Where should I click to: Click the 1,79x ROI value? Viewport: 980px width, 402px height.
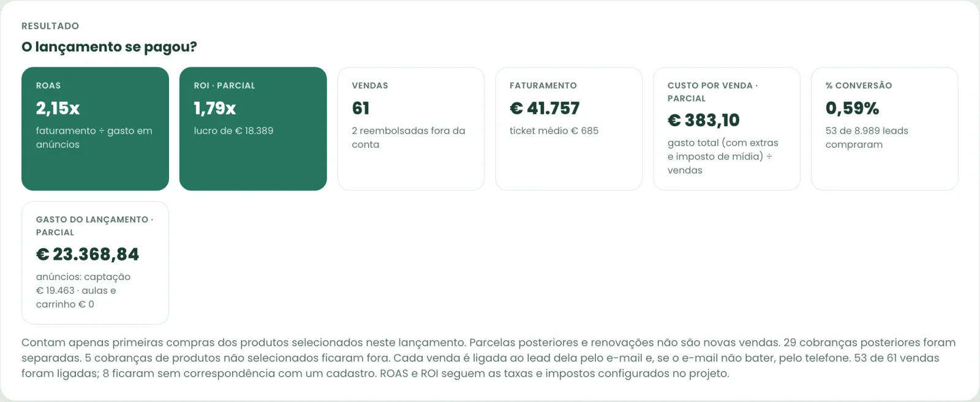215,108
